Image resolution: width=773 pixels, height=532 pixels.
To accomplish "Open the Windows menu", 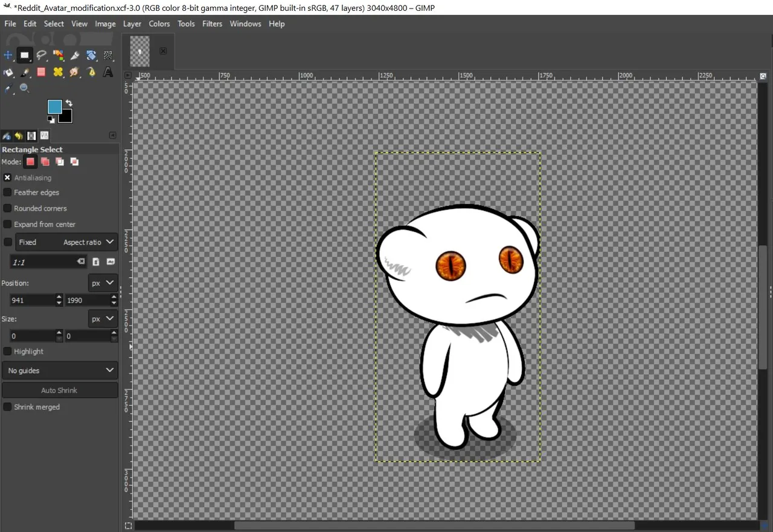I will click(245, 24).
